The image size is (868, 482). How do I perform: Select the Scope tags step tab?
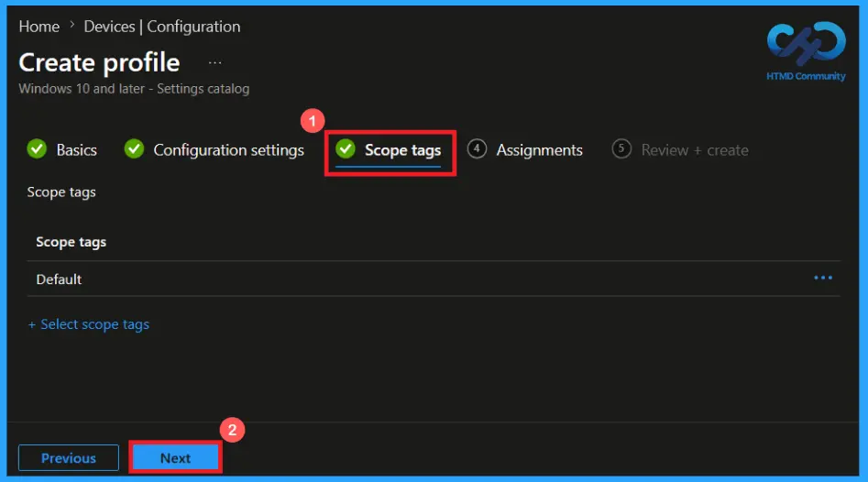(389, 150)
